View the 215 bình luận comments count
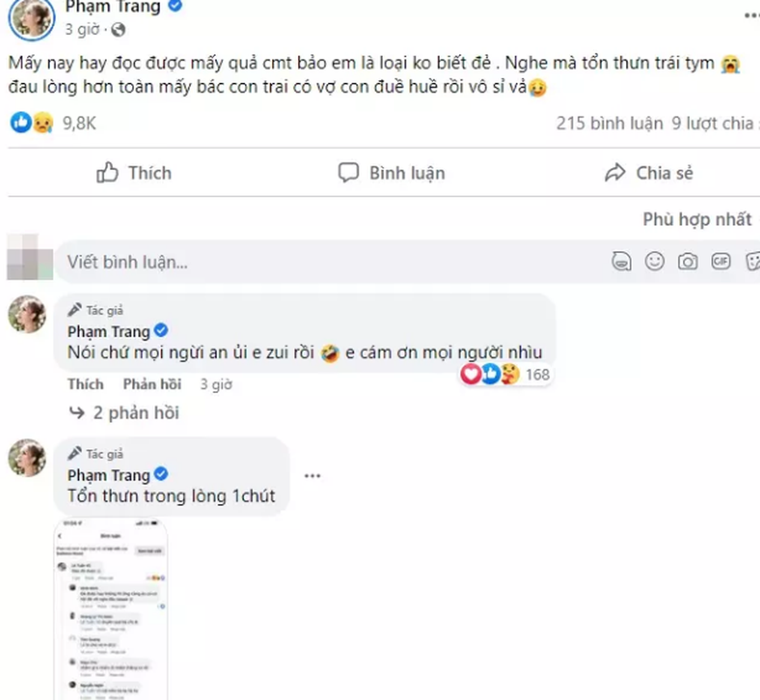Screen dimensions: 760x700 point(610,123)
